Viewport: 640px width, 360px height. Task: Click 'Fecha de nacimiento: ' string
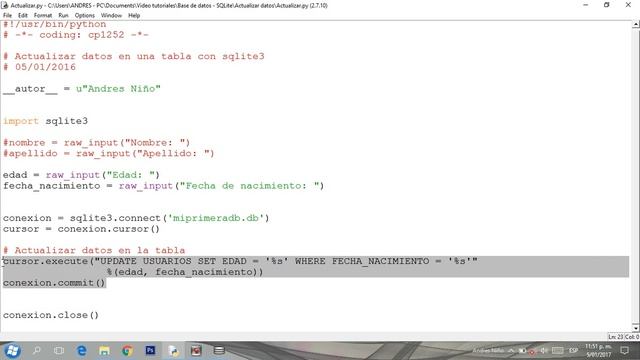tap(249, 186)
